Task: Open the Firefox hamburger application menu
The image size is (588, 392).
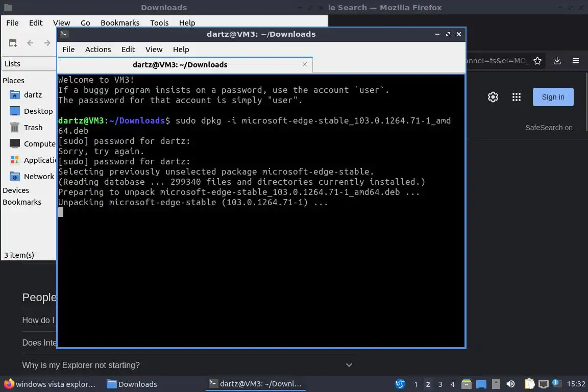Action: (x=576, y=61)
